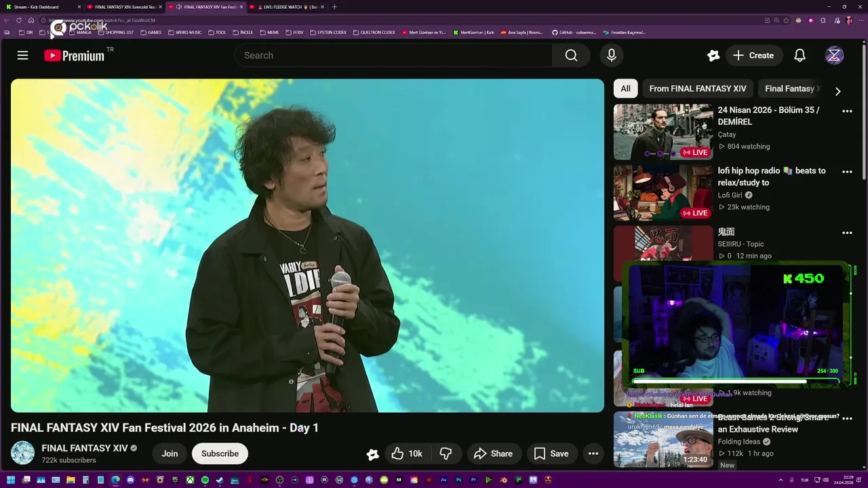The image size is (868, 488).
Task: Open the YouTube hamburger guide menu
Action: coord(22,56)
